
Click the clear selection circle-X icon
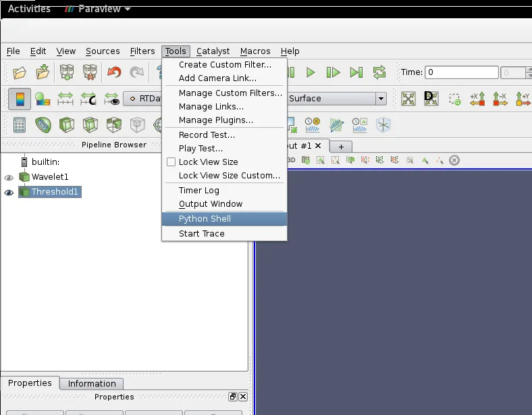coord(454,160)
